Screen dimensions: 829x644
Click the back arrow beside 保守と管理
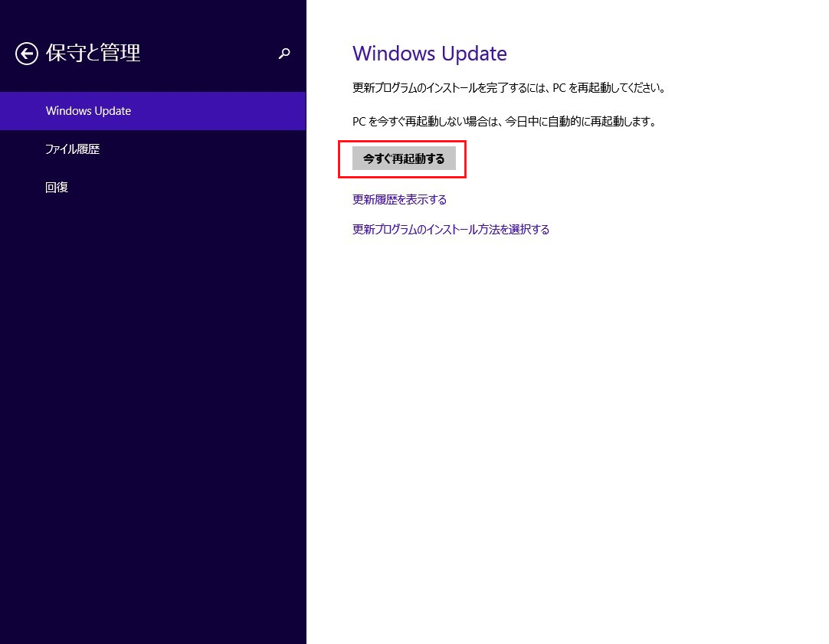[x=27, y=54]
